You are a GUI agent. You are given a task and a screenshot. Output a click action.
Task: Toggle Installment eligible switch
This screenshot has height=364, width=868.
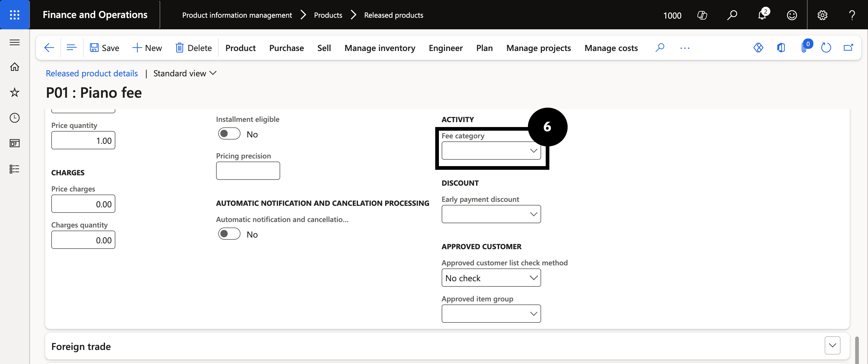point(229,134)
